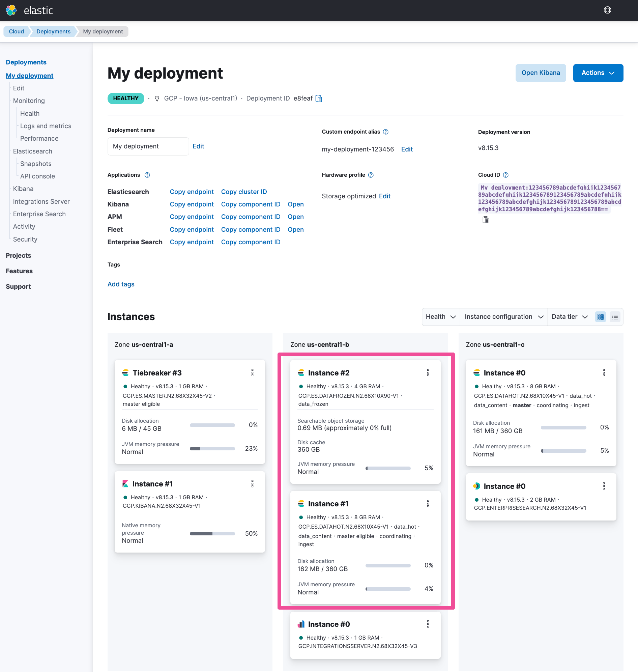Open Features in sidebar
The height and width of the screenshot is (672, 638).
click(19, 271)
